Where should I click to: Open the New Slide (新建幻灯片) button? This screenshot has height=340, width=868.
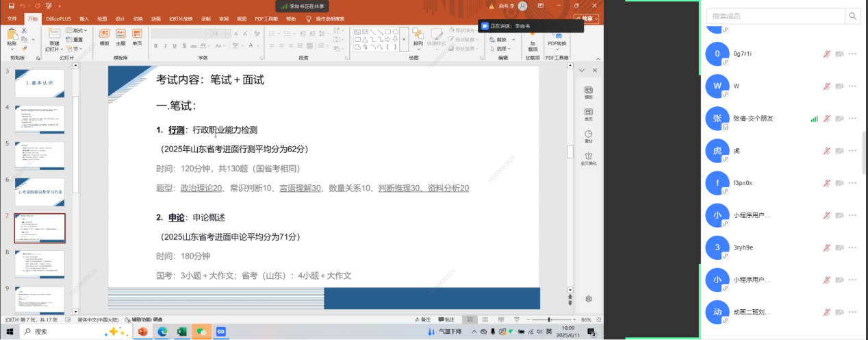pyautogui.click(x=54, y=39)
